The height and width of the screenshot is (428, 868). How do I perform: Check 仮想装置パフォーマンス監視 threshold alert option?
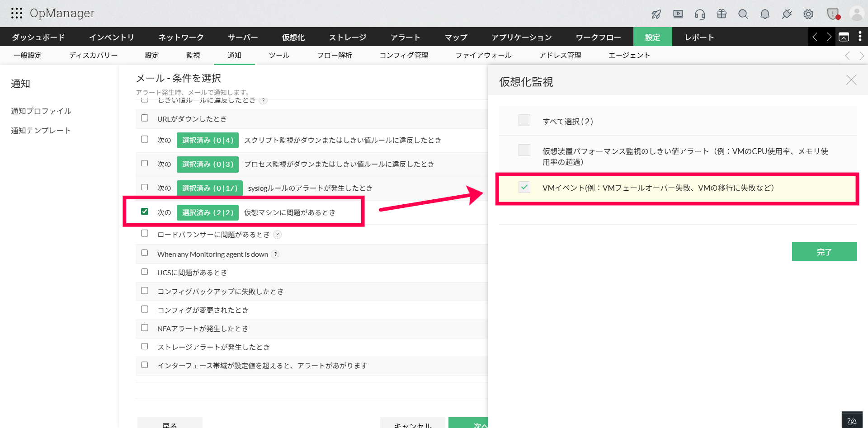(524, 150)
